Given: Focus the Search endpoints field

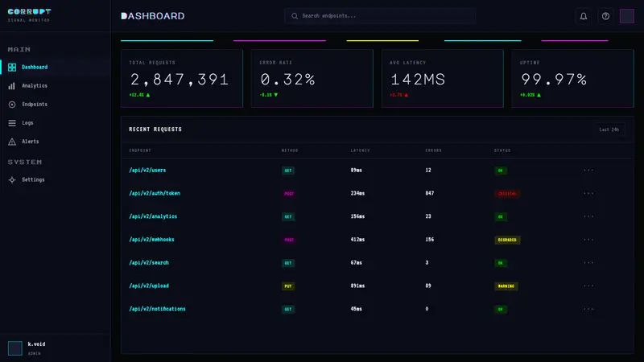Looking at the screenshot, I should [x=380, y=16].
